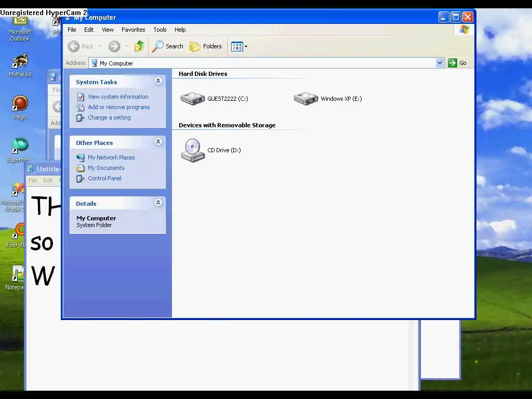Screen dimensions: 532x399
Task: Click the View system information icon
Action: pos(81,97)
